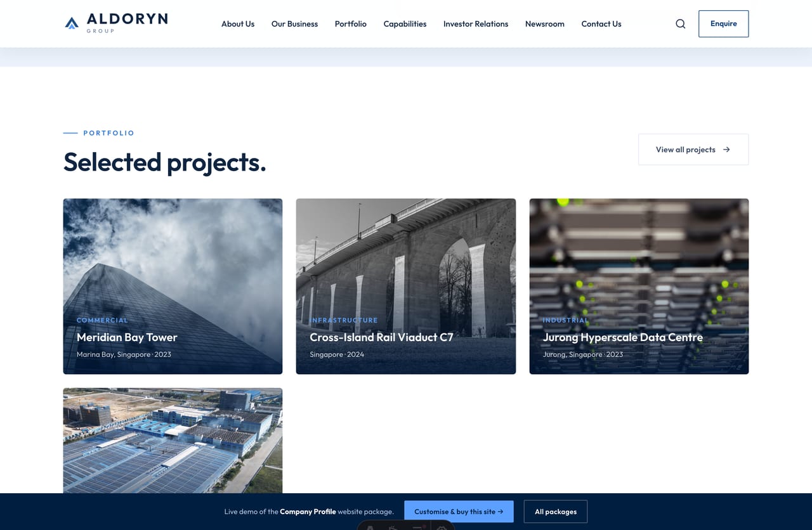812x530 pixels.
Task: Go to Our Business in navigation
Action: click(294, 24)
